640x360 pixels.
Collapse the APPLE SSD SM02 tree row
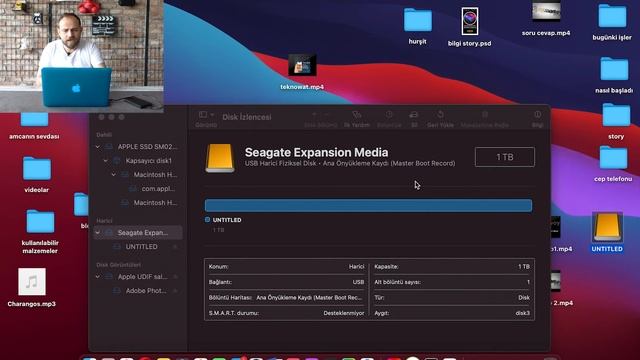[x=98, y=147]
